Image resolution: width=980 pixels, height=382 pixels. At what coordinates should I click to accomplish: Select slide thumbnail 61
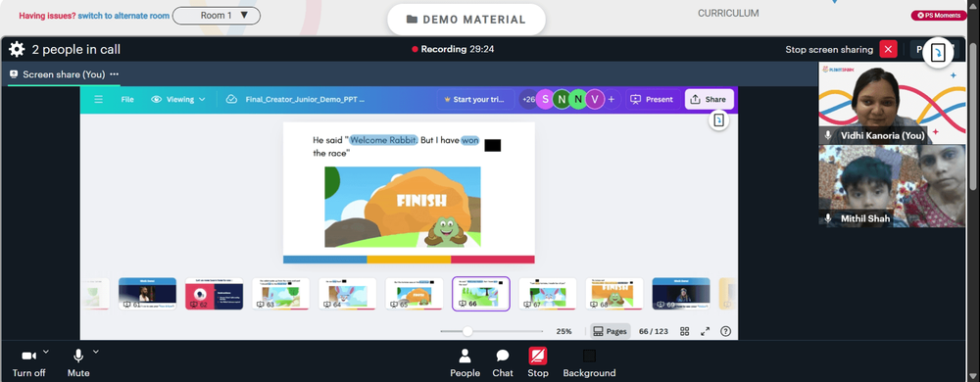click(x=148, y=294)
